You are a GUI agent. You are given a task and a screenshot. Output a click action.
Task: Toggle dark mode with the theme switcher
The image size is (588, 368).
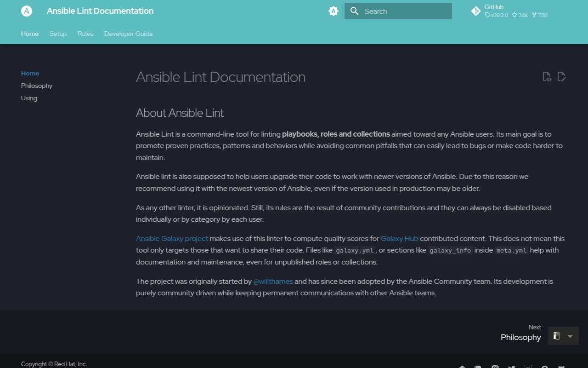tap(333, 11)
